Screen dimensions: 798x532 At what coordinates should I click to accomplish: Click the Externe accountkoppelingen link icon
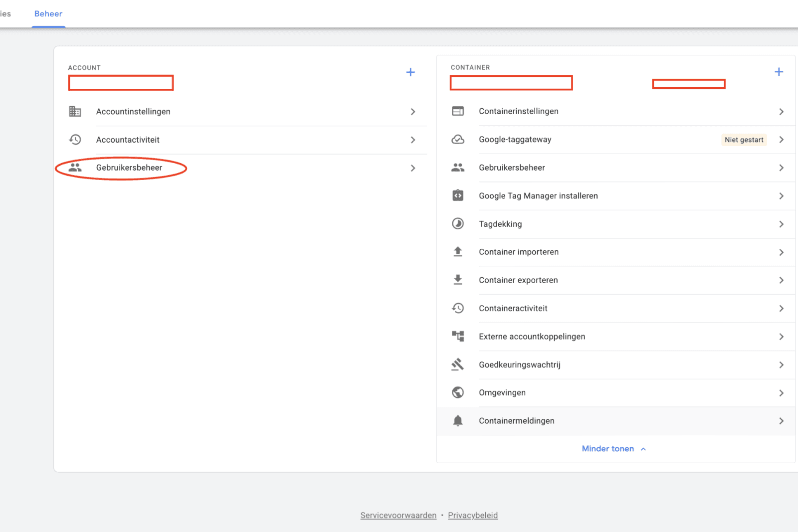[458, 336]
